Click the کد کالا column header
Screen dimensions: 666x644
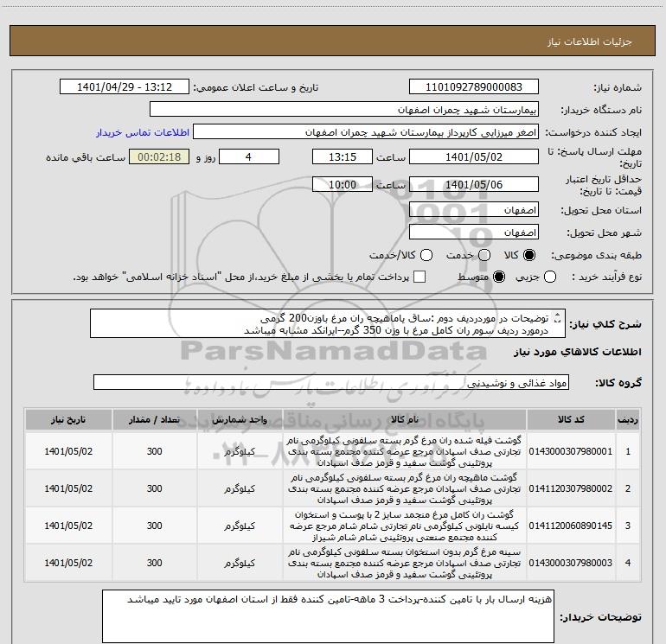point(571,420)
